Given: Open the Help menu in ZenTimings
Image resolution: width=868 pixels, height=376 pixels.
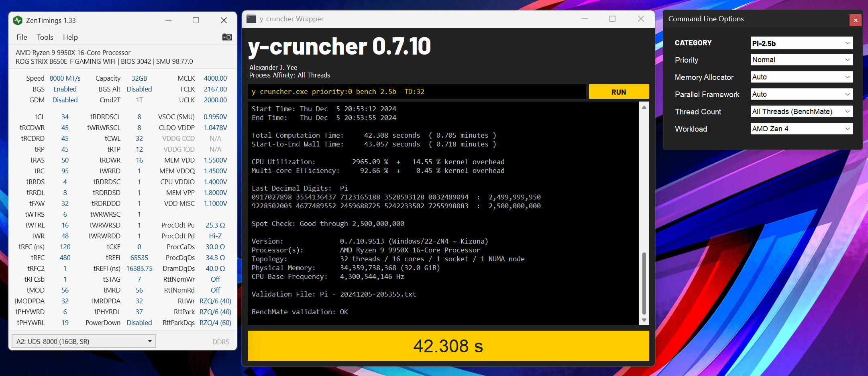Looking at the screenshot, I should [x=70, y=37].
